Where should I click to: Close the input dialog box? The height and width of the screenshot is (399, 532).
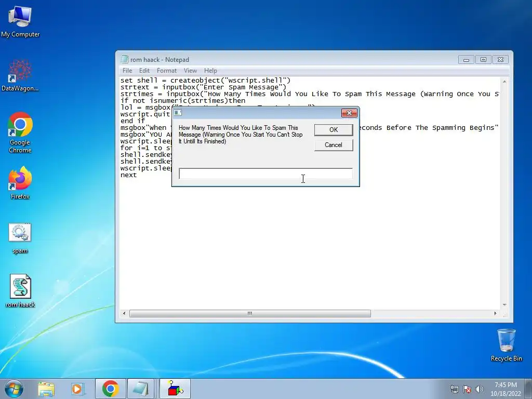click(349, 113)
